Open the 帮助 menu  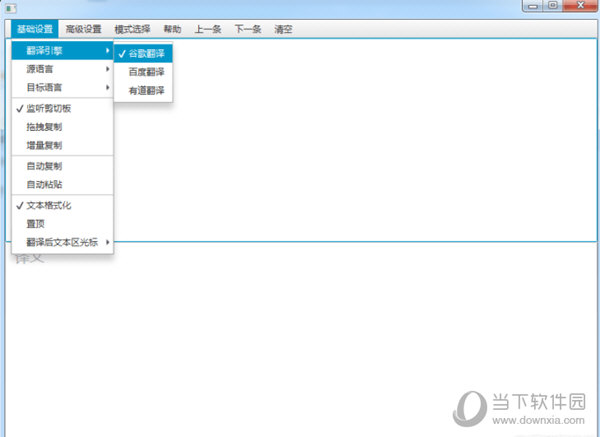coord(172,29)
